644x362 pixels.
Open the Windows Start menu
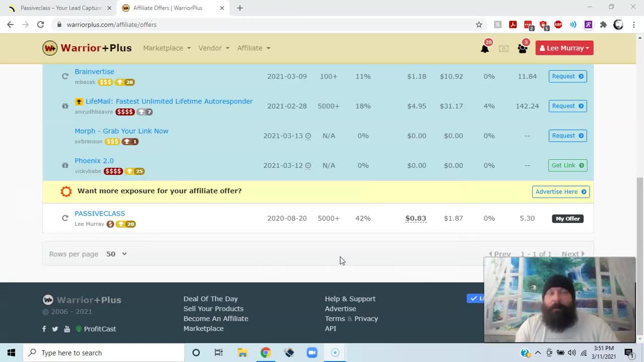tap(12, 352)
